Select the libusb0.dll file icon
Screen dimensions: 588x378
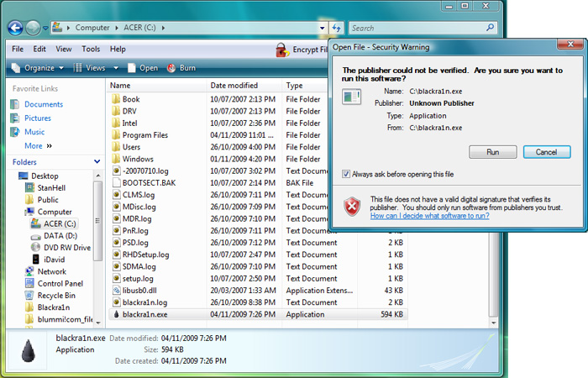point(116,291)
